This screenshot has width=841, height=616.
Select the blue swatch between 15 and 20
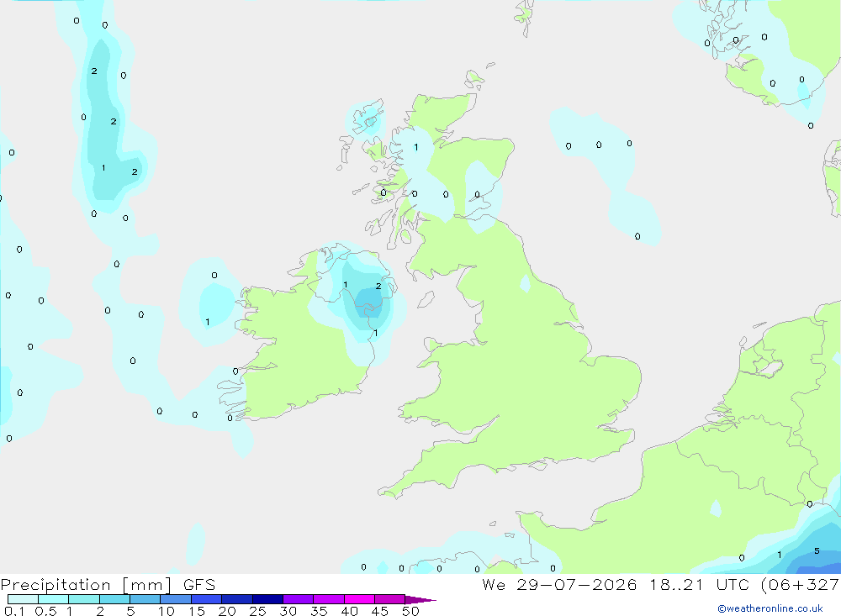(206, 599)
